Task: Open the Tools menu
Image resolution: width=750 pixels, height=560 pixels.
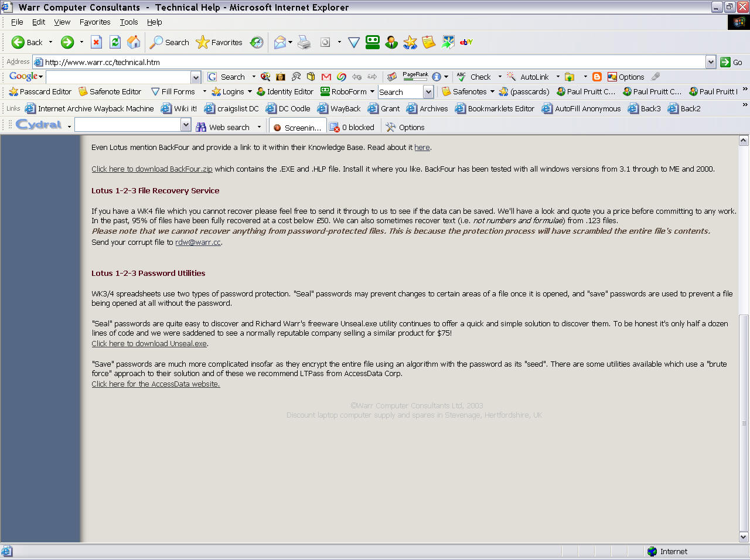Action: pos(129,22)
